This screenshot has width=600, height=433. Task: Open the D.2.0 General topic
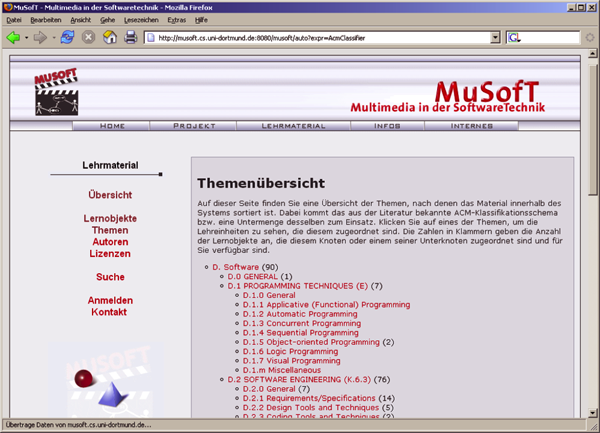pyautogui.click(x=269, y=389)
